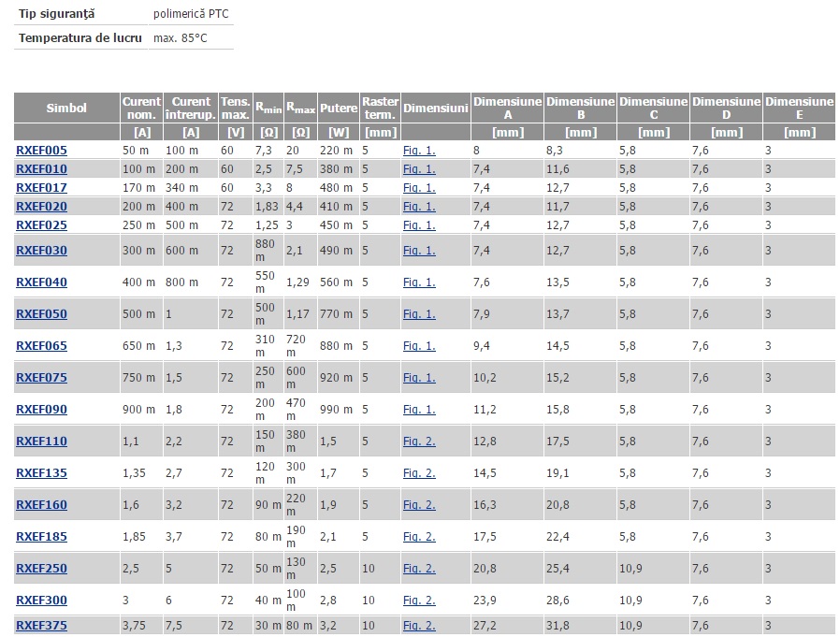Click the 'polimerică PTC' value
The height and width of the screenshot is (637, 840).
[x=191, y=14]
